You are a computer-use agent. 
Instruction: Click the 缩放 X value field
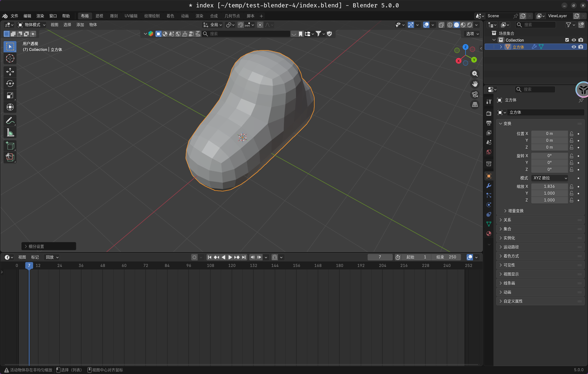[x=549, y=186]
